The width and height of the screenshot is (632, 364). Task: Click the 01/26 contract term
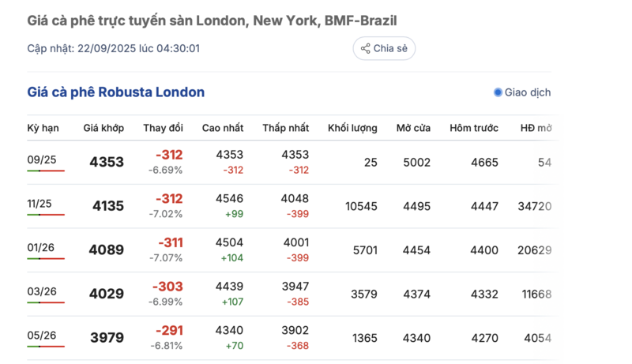[40, 247]
